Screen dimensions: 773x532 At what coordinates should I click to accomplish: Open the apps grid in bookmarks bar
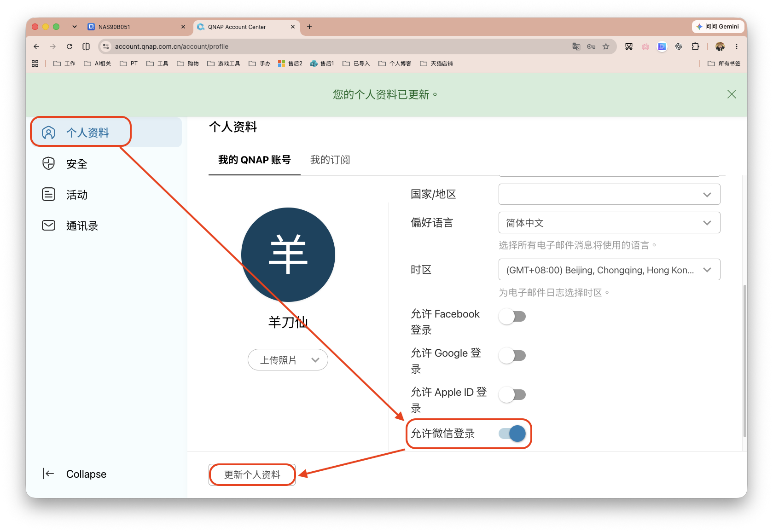tap(35, 64)
